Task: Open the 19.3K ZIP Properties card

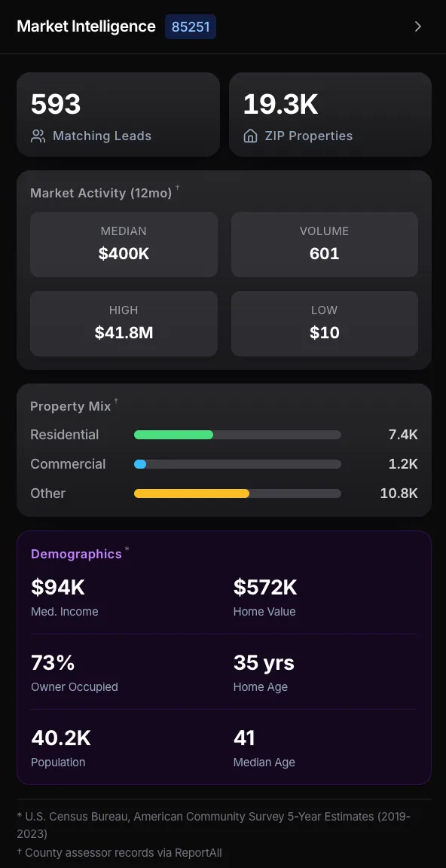Action: point(330,114)
